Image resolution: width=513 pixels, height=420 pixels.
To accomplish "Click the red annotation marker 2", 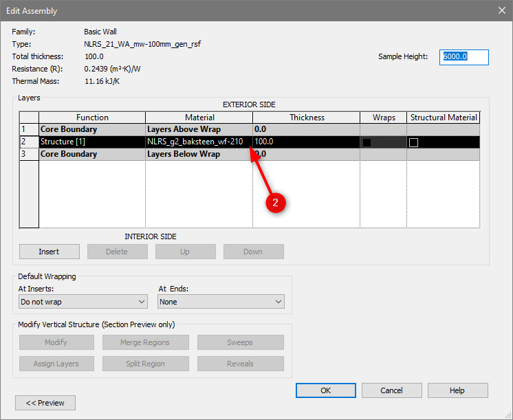I will coord(276,203).
